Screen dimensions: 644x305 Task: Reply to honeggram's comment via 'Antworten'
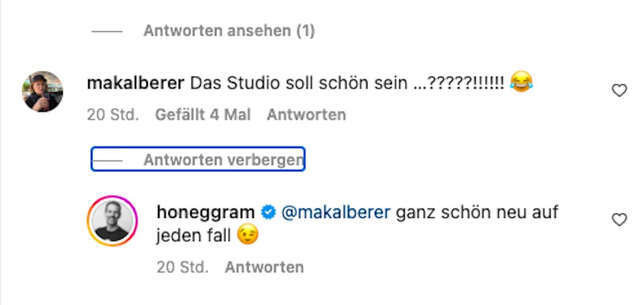264,267
